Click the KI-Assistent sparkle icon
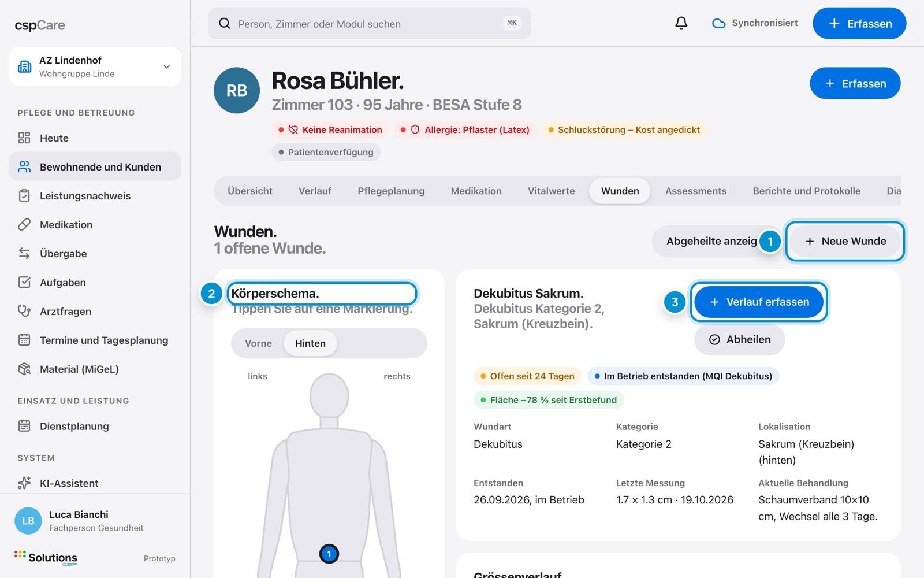The height and width of the screenshot is (578, 924). (24, 483)
